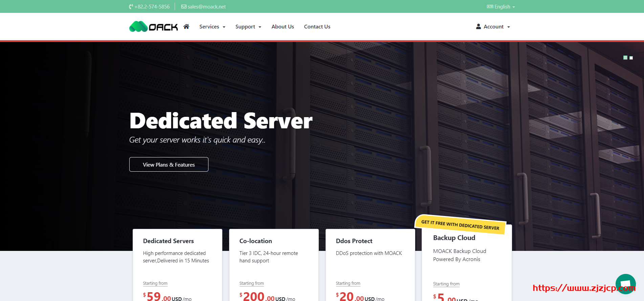
Task: Click the sales@moack.net email link
Action: [x=206, y=7]
